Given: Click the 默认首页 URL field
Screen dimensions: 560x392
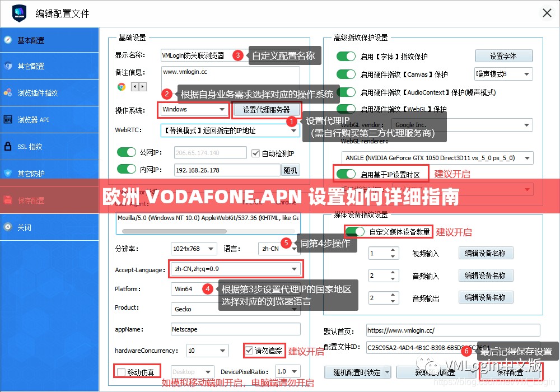Looking at the screenshot, I should point(453,330).
